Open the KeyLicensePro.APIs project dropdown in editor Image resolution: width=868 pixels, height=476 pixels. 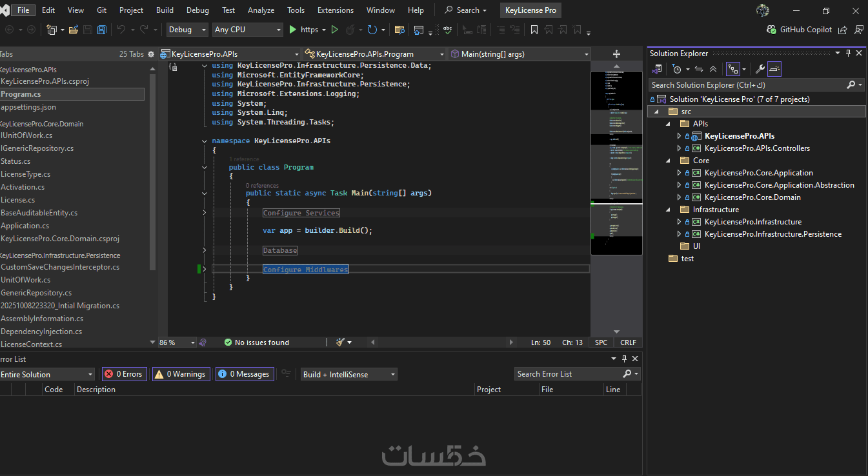point(230,54)
